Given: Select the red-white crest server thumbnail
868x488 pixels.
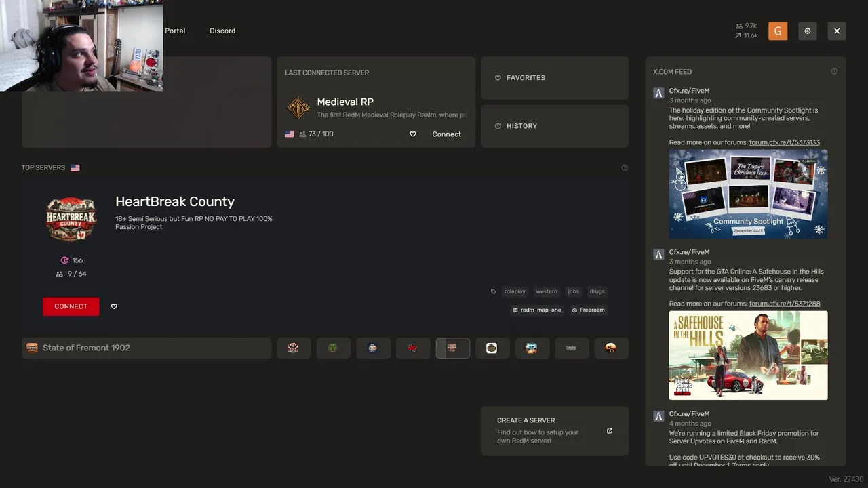Looking at the screenshot, I should [x=293, y=348].
